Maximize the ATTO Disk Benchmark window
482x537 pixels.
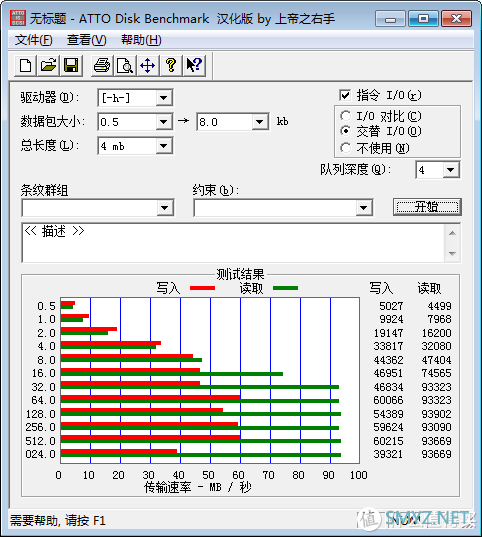(x=423, y=19)
